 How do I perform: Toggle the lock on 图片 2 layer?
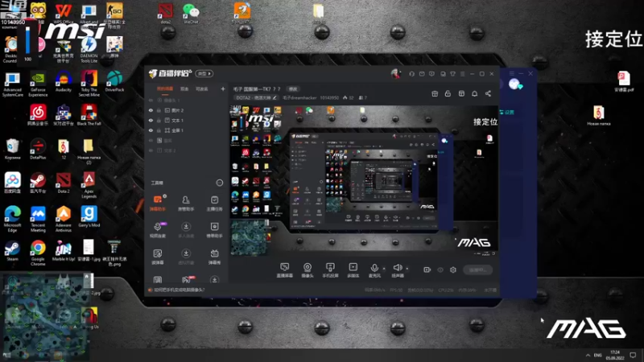point(159,110)
